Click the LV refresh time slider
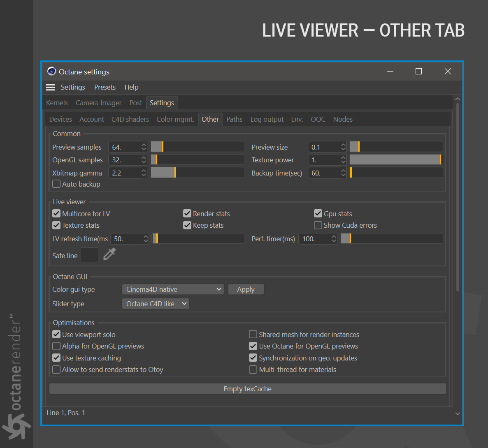This screenshot has height=448, width=488. (198, 239)
